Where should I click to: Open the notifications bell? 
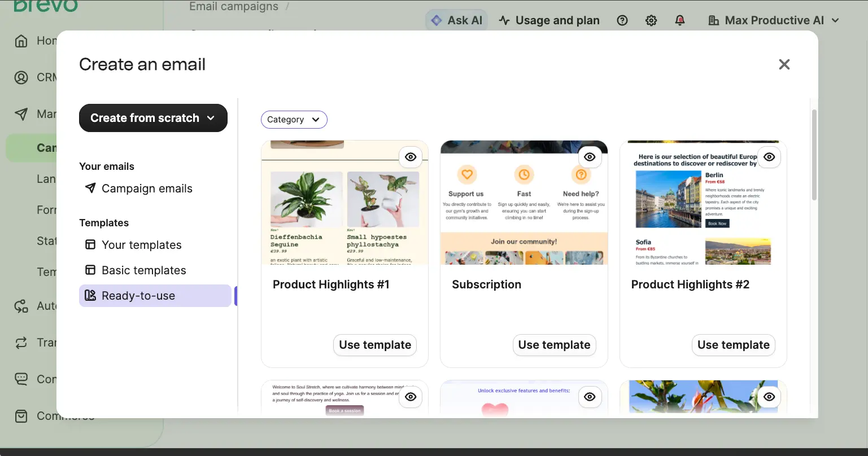tap(680, 20)
